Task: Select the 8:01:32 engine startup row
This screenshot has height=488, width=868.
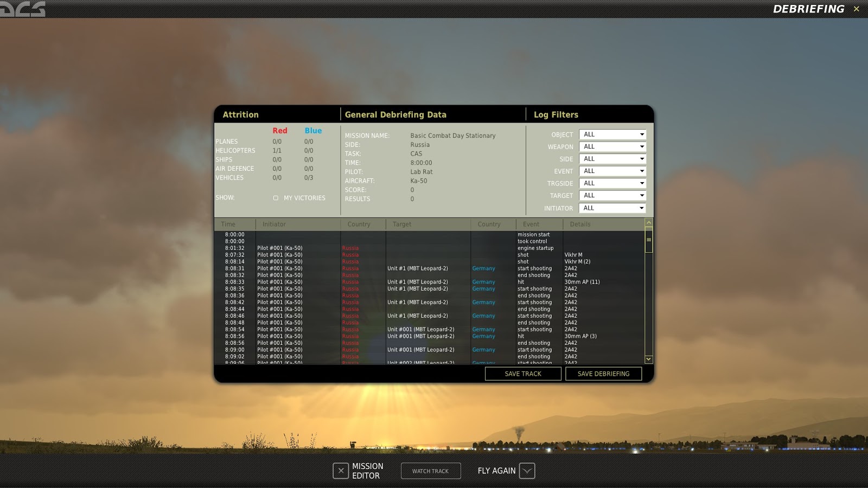Action: click(429, 248)
